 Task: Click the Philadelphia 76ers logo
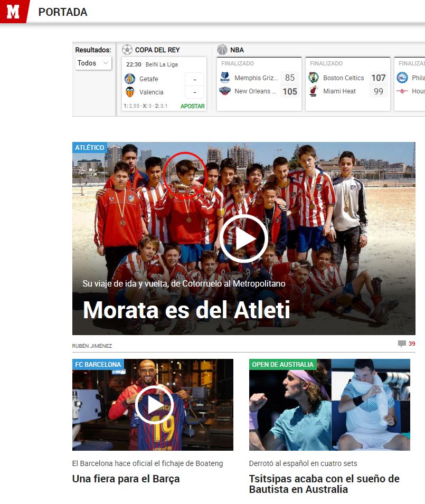point(402,78)
